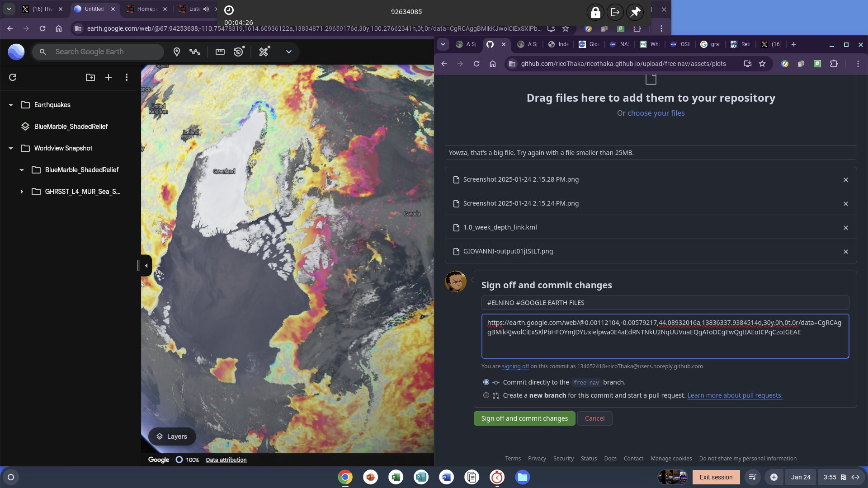
Task: Select the BlueMarble_ShadedRelief layer under Earthquakes
Action: coord(71,127)
